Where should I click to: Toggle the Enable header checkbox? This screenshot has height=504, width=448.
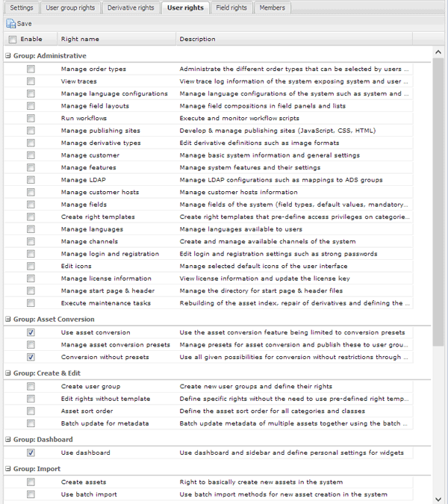pos(13,40)
